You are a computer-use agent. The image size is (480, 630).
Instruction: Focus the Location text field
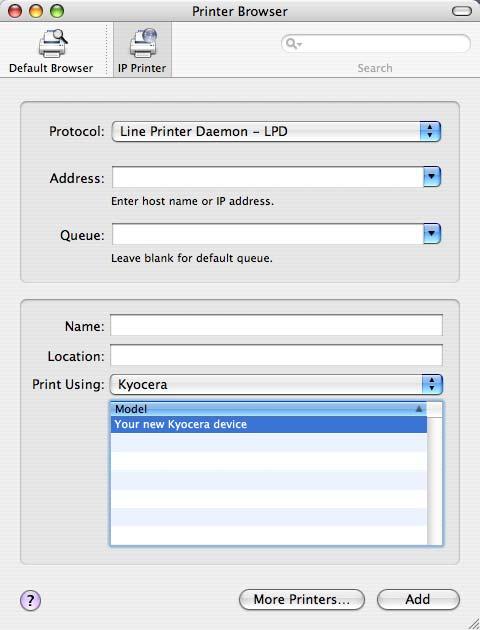coord(276,355)
